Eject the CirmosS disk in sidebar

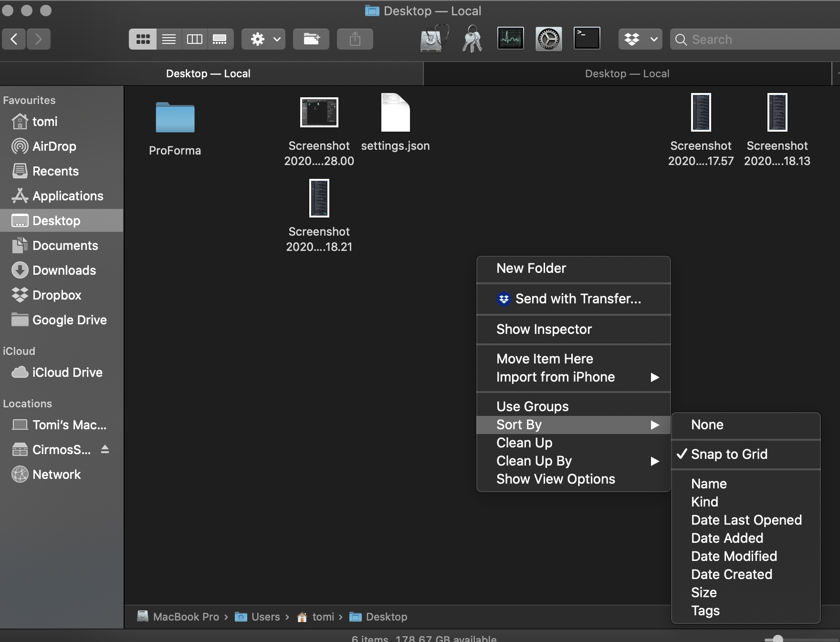click(x=105, y=449)
